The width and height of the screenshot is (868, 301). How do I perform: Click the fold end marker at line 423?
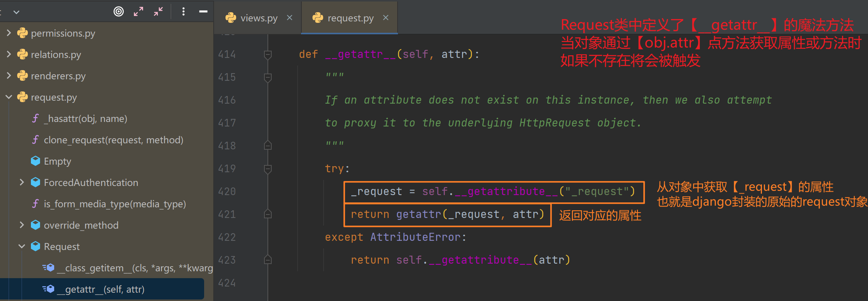[268, 260]
